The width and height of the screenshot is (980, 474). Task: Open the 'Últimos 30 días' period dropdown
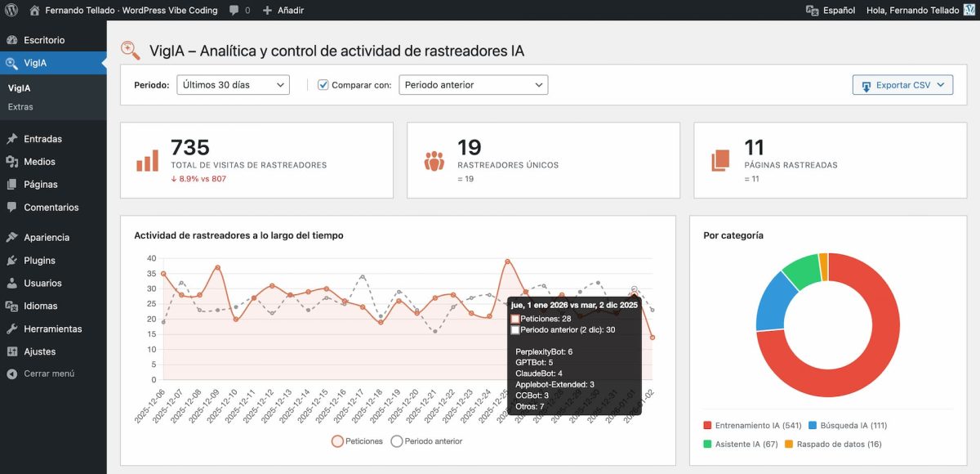[x=233, y=84]
